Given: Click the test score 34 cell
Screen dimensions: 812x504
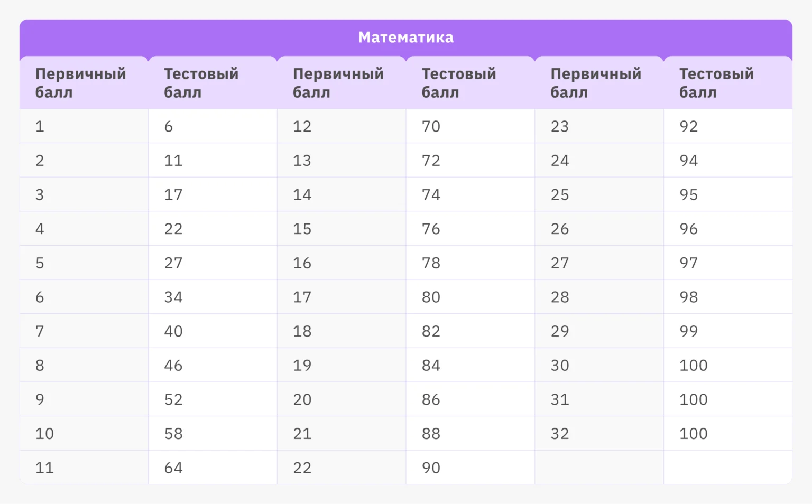Looking at the screenshot, I should coord(173,297).
